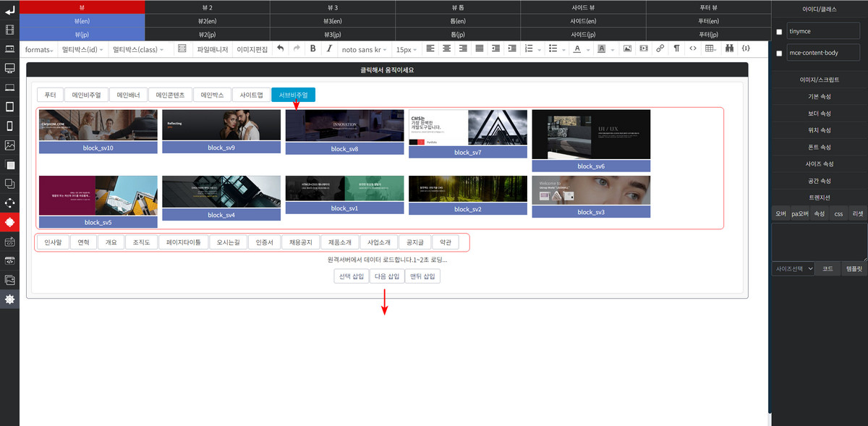Select the 뷰 2 tab
Screen dimensions: 868x426
click(208, 7)
